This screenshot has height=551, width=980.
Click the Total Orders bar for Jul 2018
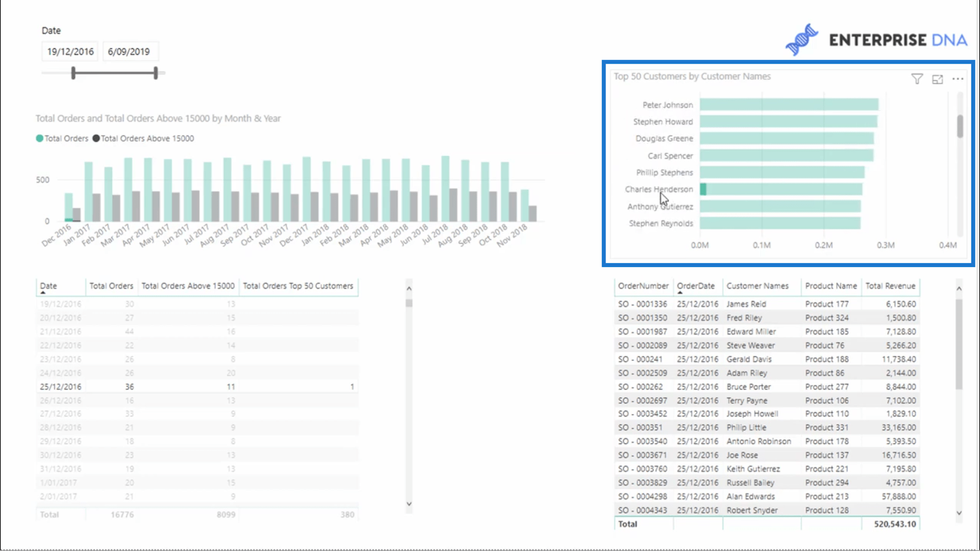click(x=445, y=189)
